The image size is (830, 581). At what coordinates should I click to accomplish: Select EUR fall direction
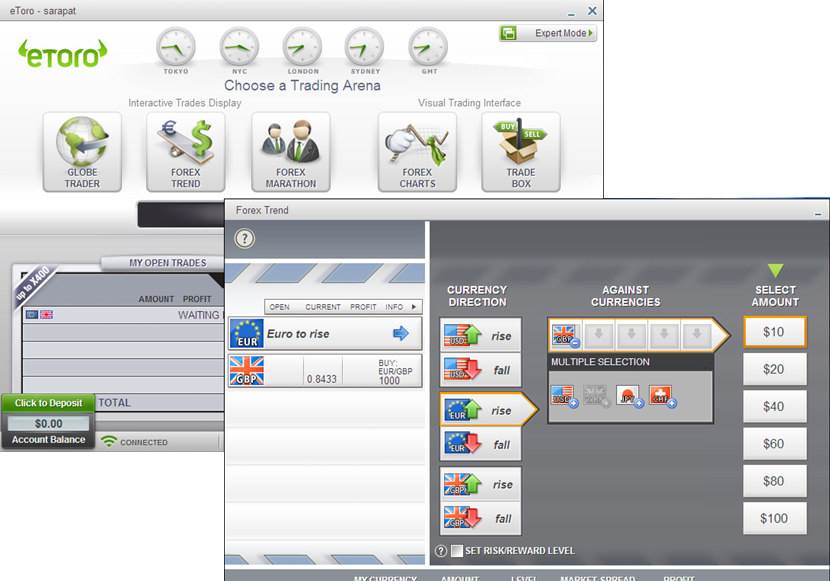(x=480, y=444)
